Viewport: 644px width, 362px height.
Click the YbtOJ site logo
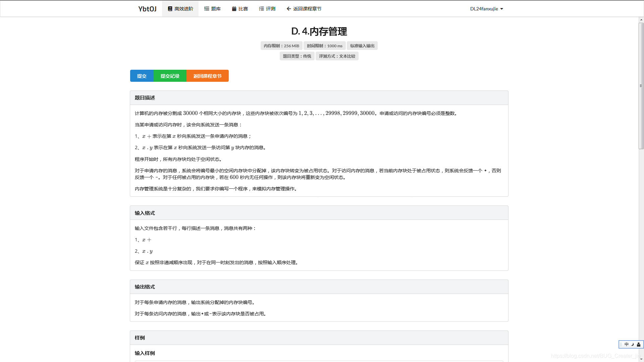[147, 9]
